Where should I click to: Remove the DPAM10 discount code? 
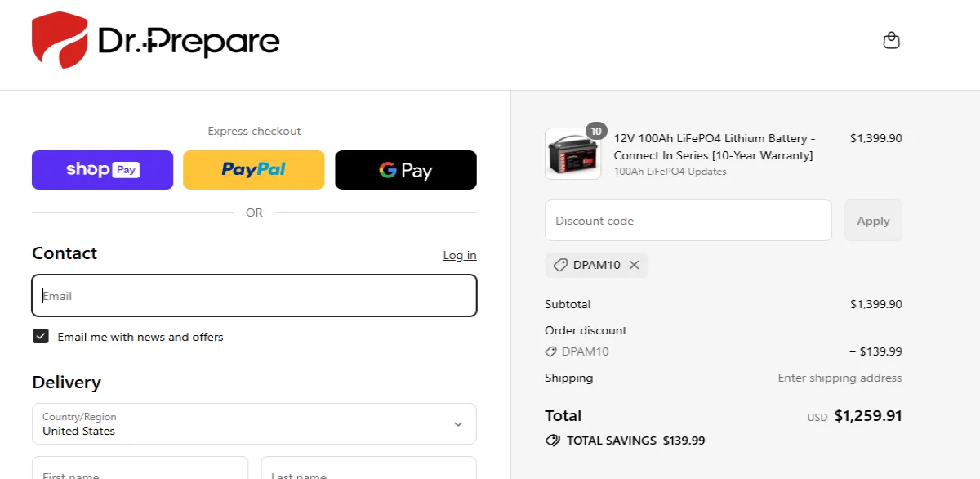(x=634, y=265)
